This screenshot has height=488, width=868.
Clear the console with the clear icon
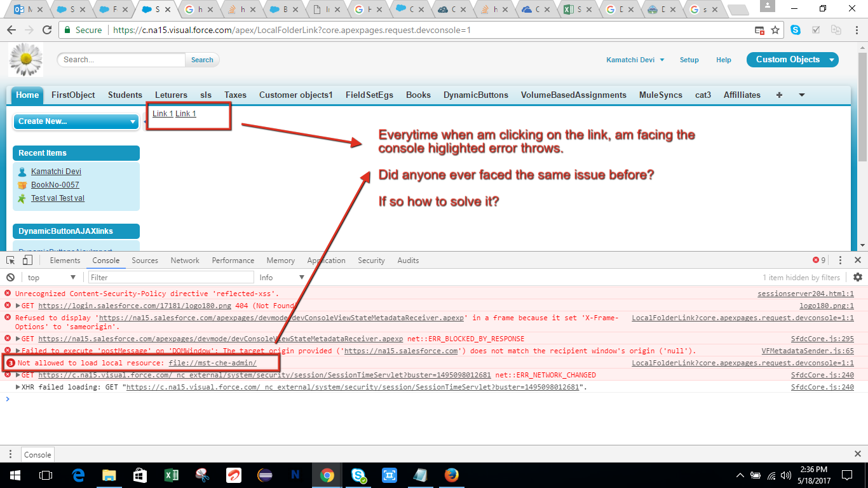[x=10, y=277]
